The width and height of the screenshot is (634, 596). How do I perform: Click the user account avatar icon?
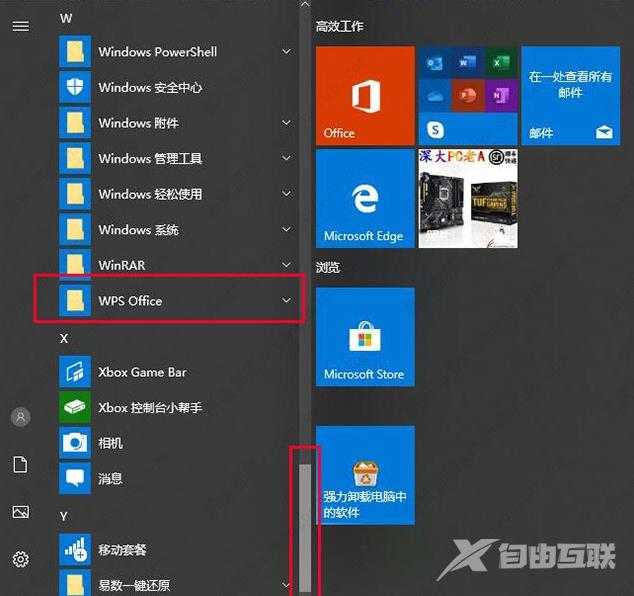(x=21, y=417)
